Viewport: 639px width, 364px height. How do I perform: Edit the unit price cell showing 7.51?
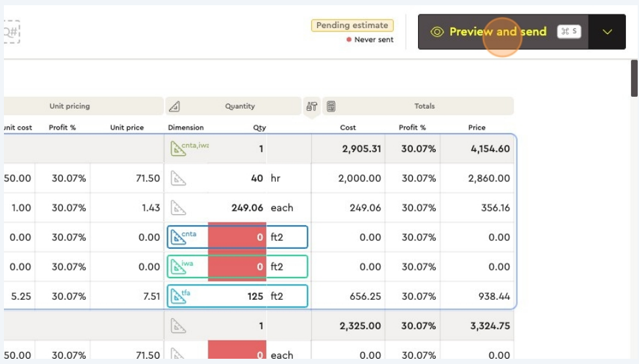tap(128, 296)
